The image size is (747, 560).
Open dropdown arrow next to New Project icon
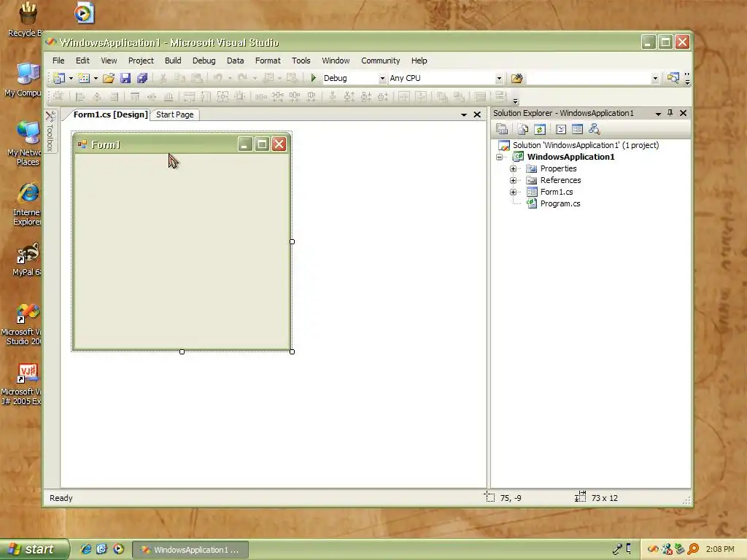[x=71, y=79]
